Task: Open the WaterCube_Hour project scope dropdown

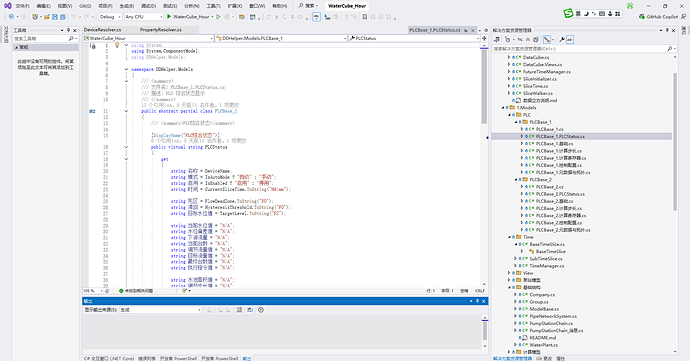Action: pyautogui.click(x=148, y=38)
